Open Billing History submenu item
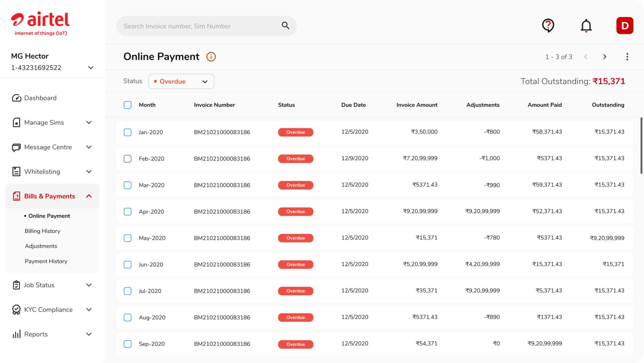This screenshot has width=644, height=363. [42, 231]
